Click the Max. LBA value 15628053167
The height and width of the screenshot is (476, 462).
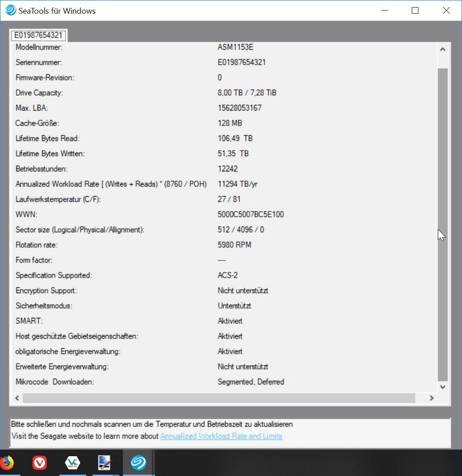point(239,108)
